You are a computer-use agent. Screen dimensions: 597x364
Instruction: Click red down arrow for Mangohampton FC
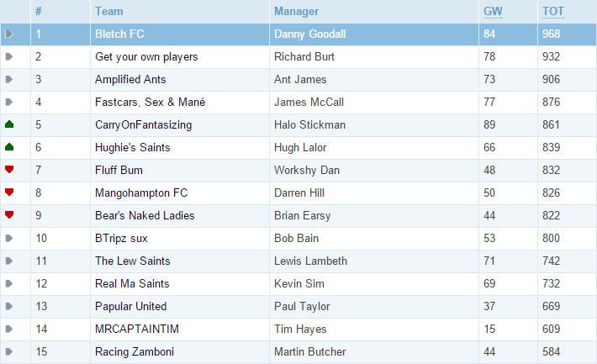point(9,193)
